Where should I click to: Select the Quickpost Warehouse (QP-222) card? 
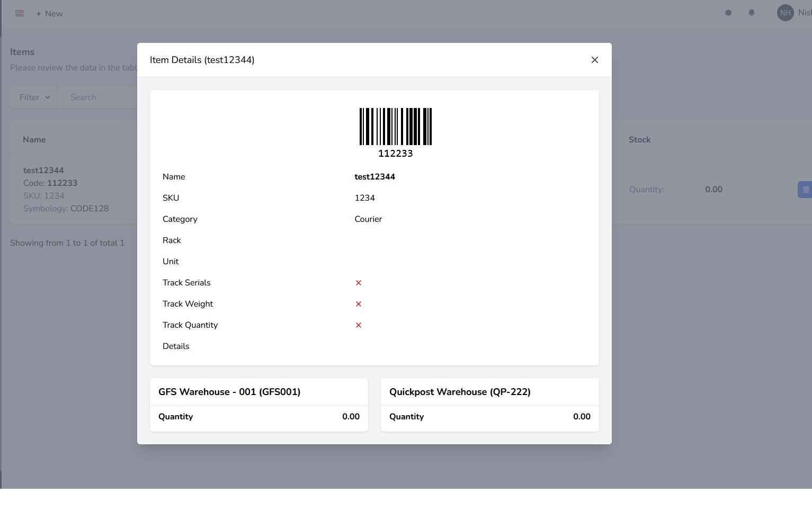490,405
